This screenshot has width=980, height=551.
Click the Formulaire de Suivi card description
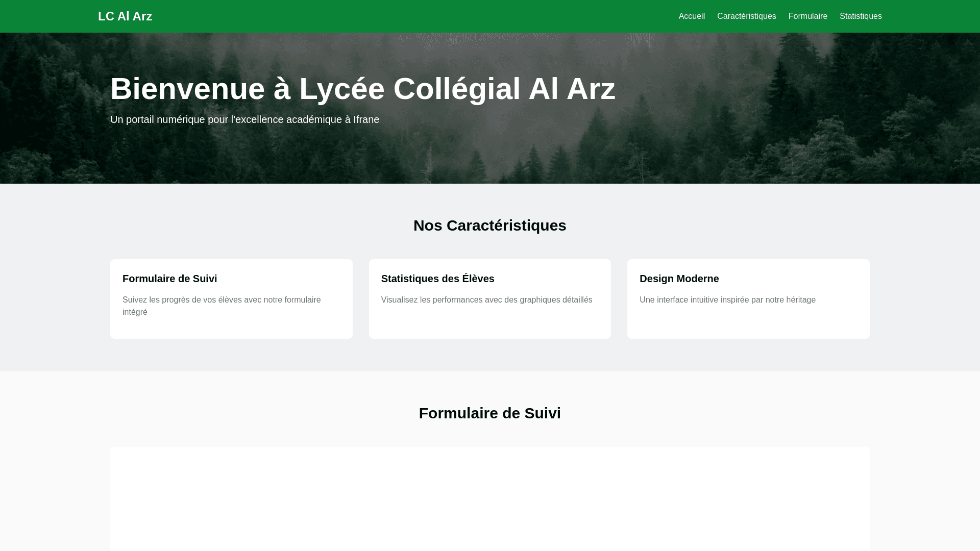point(221,306)
